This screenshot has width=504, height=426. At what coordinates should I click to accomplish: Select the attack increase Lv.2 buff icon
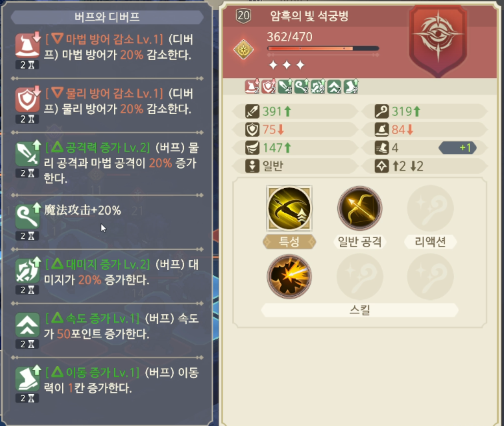point(27,153)
